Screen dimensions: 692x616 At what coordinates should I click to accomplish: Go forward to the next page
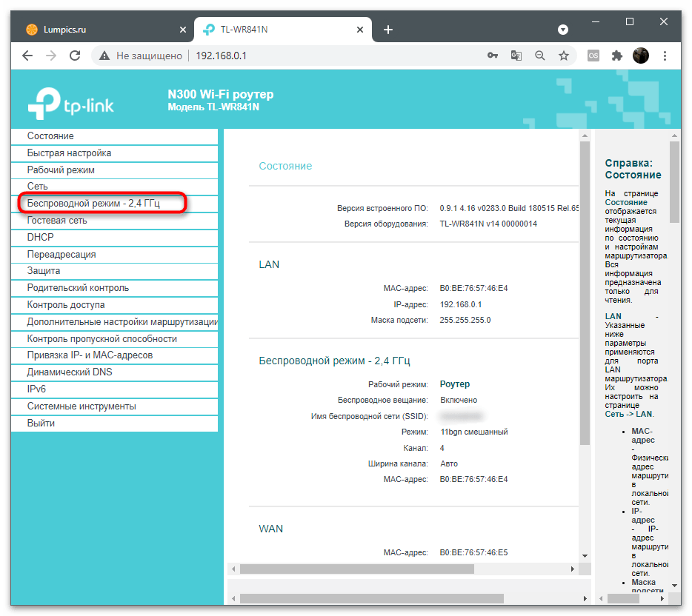[51, 56]
